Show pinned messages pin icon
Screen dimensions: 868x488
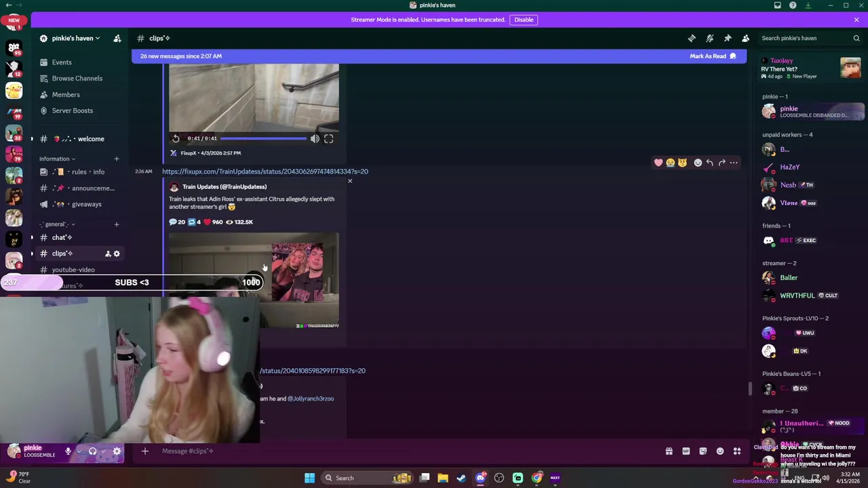tap(728, 38)
